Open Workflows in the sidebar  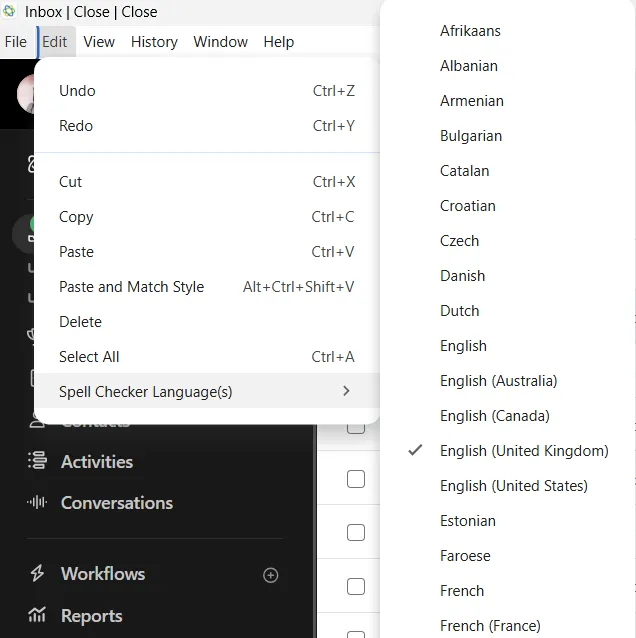(x=103, y=574)
